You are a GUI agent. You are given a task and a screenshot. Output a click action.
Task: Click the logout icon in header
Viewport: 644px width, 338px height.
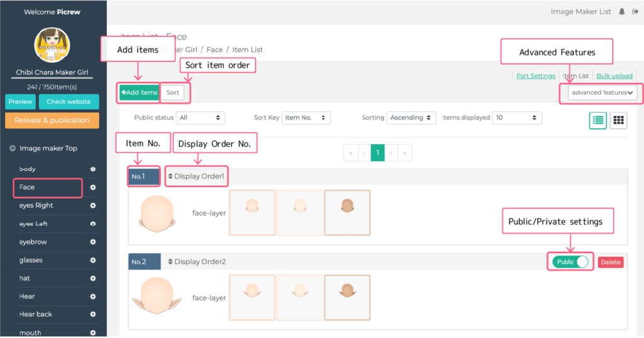pyautogui.click(x=635, y=11)
